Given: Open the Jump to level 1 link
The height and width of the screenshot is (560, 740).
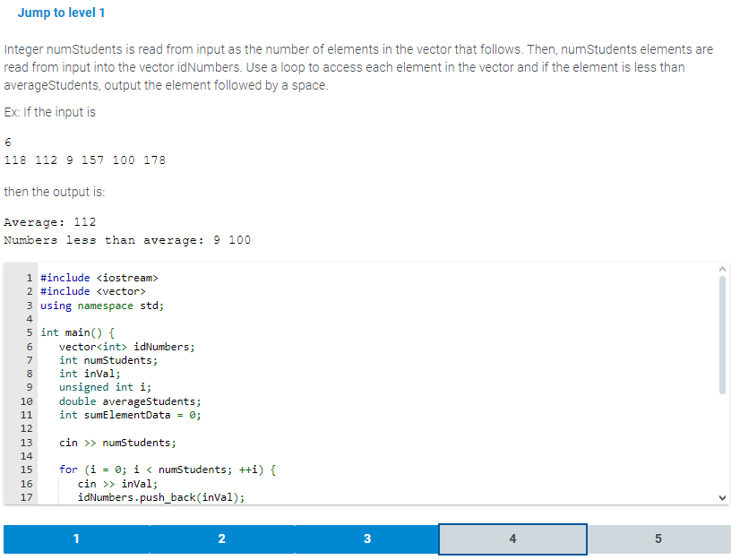Looking at the screenshot, I should (61, 13).
